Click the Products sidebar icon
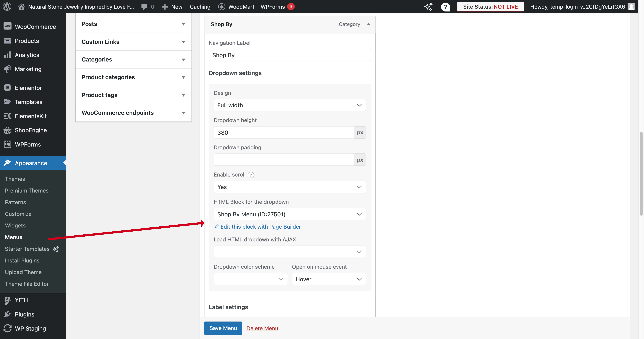Screen dimensions: 644x339 [8, 41]
